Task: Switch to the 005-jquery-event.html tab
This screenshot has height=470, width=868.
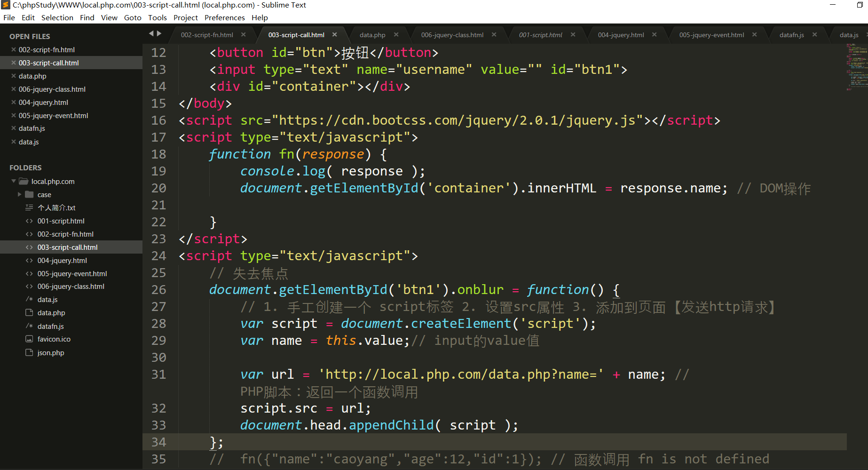Action: point(711,35)
